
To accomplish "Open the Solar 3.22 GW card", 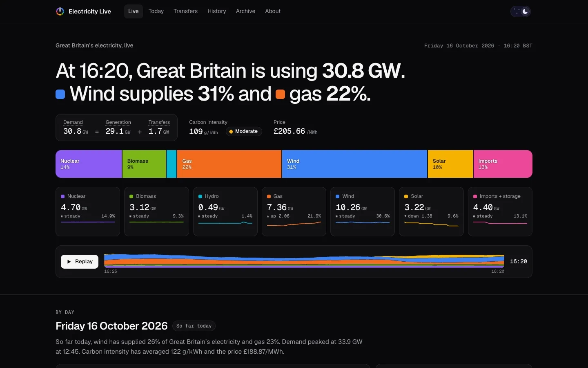I will pyautogui.click(x=431, y=211).
